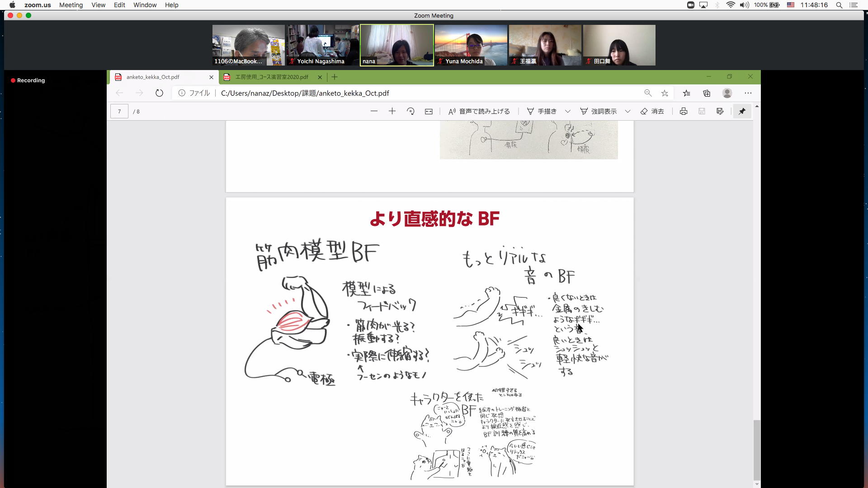
Task: Rotate the PDF page with rotate icon
Action: click(410, 111)
